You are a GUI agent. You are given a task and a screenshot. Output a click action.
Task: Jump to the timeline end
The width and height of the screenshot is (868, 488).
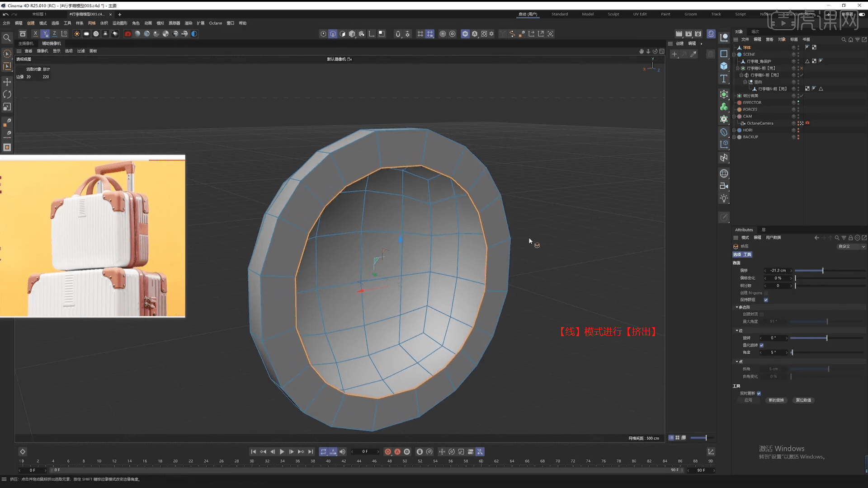coord(311,451)
